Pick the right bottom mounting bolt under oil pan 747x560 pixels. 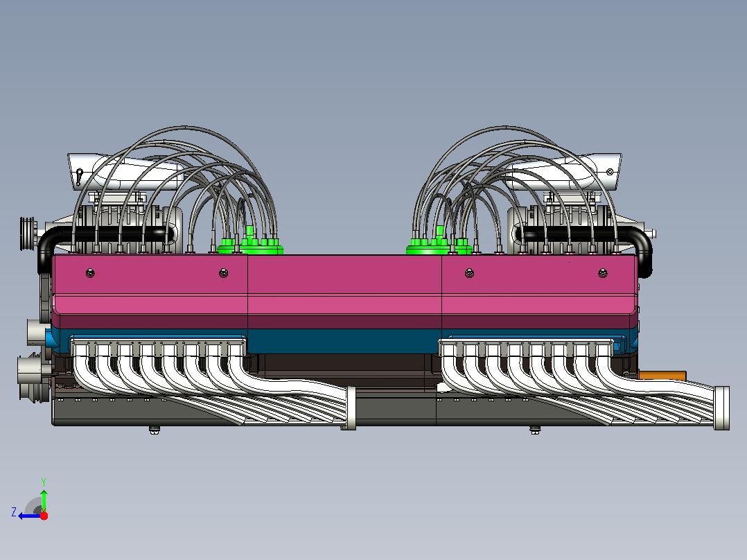tap(535, 430)
